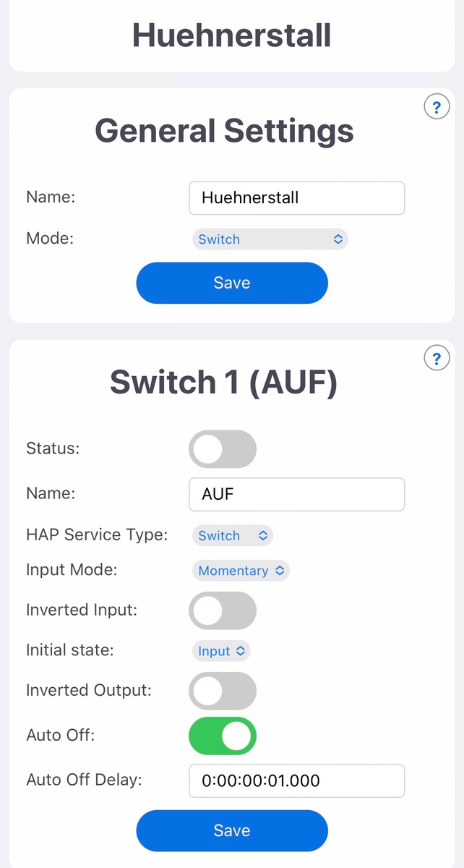The width and height of the screenshot is (464, 868).
Task: Click the Huehnerstall page title
Action: pos(231,35)
